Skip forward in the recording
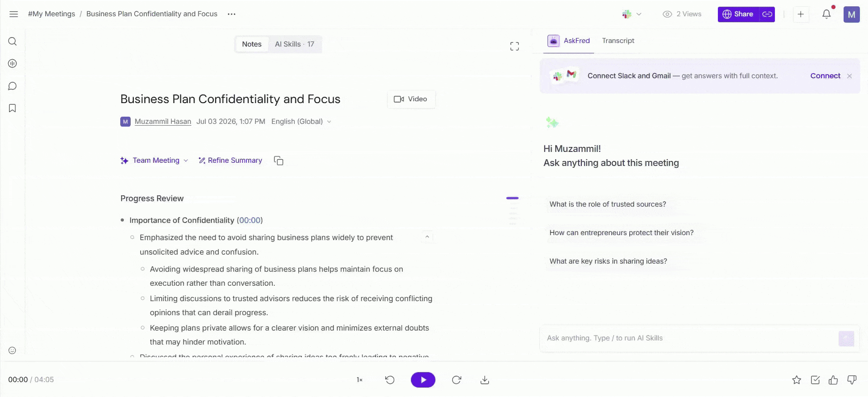Image resolution: width=868 pixels, height=397 pixels. pyautogui.click(x=457, y=380)
